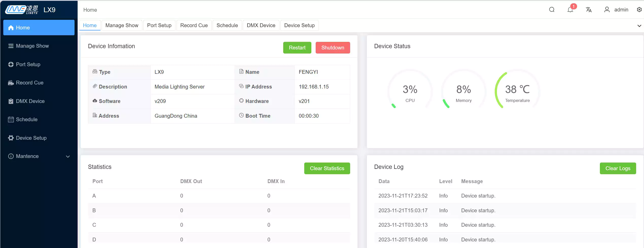
Task: Click the admin account label
Action: [621, 10]
